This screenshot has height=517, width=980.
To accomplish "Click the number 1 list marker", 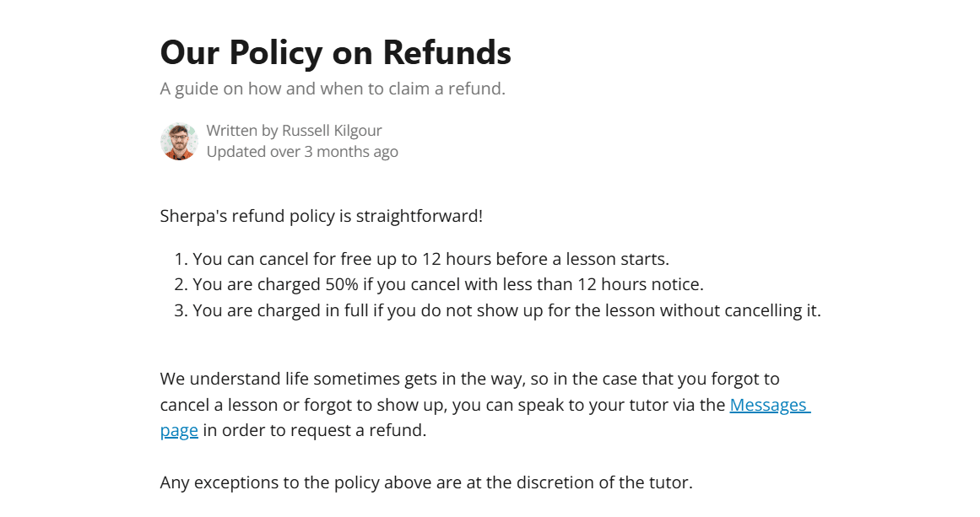I will [x=180, y=259].
